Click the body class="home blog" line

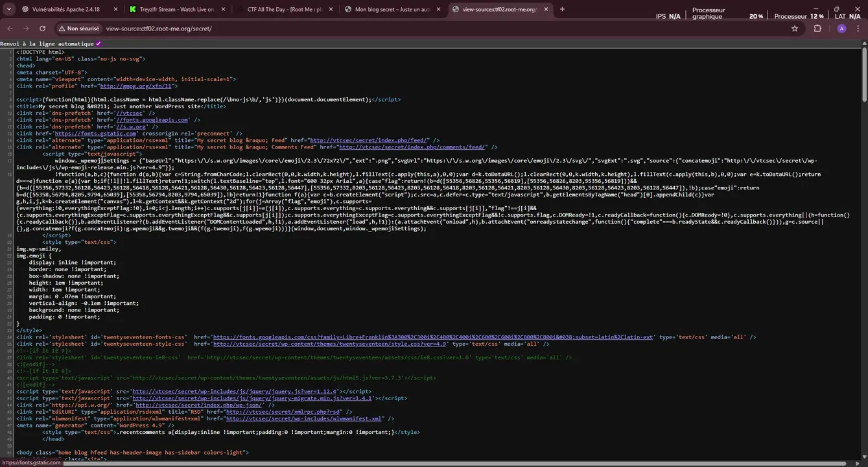click(x=132, y=452)
